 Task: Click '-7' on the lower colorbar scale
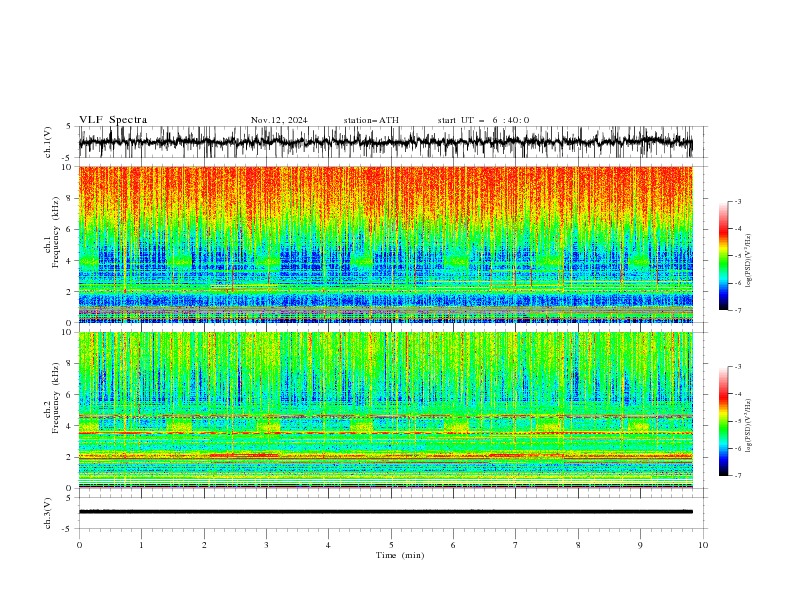(x=737, y=475)
